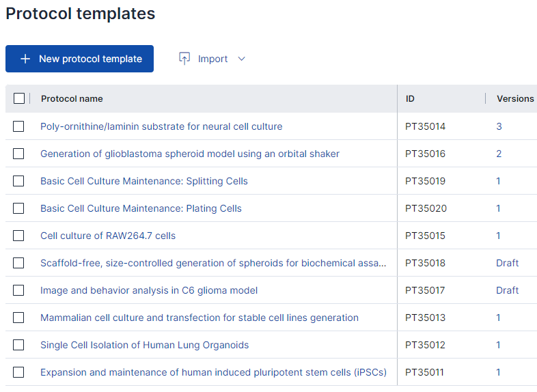Click the Import upload icon
This screenshot has width=537, height=392.
point(184,59)
